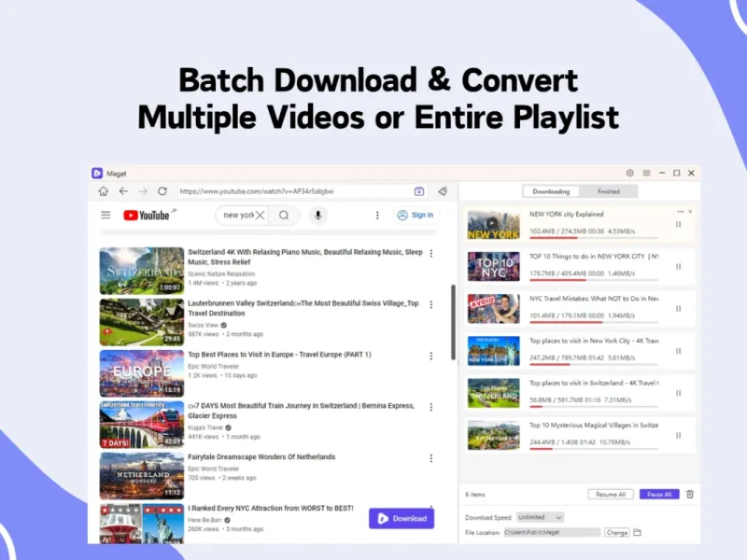Open options for Switzerland 4K video
747x560 pixels.
point(431,253)
